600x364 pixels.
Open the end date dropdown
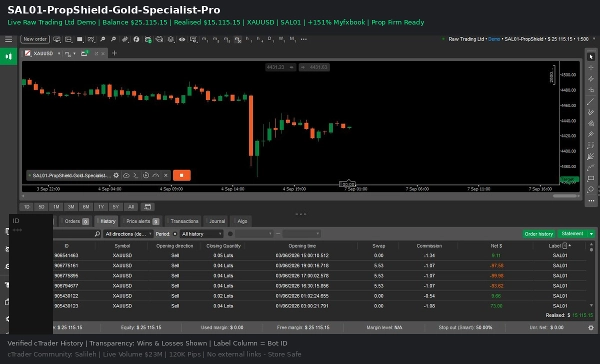pyautogui.click(x=301, y=234)
